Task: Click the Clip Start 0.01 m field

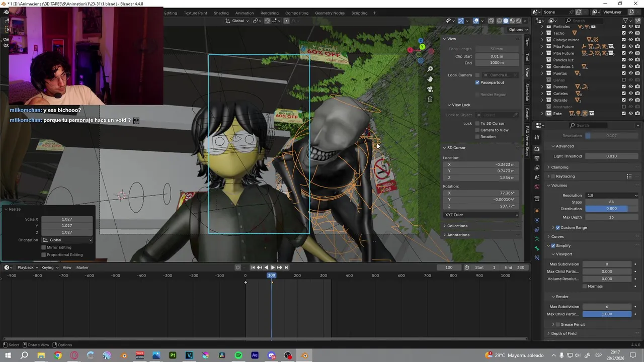Action: (x=497, y=56)
